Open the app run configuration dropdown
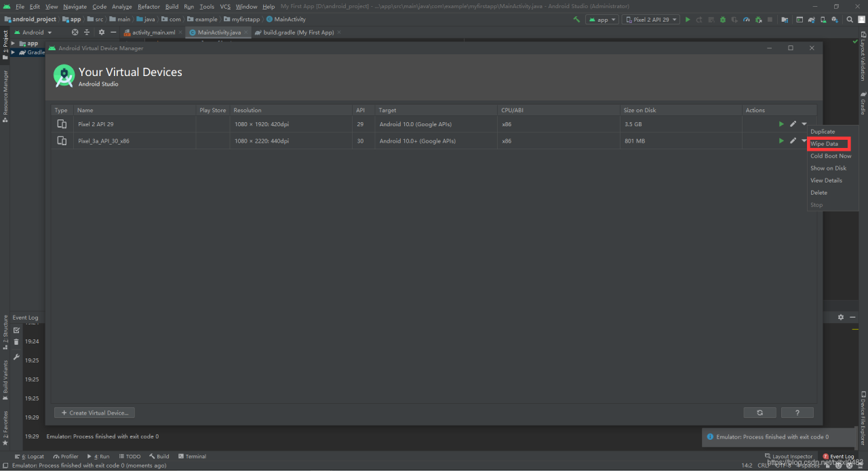The width and height of the screenshot is (868, 471). [602, 20]
